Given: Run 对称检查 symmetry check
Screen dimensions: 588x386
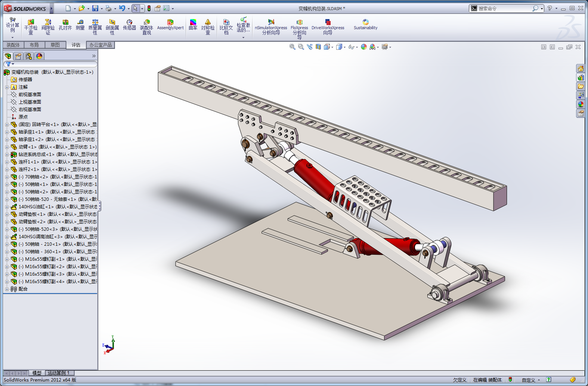Looking at the screenshot, I should point(208,27).
